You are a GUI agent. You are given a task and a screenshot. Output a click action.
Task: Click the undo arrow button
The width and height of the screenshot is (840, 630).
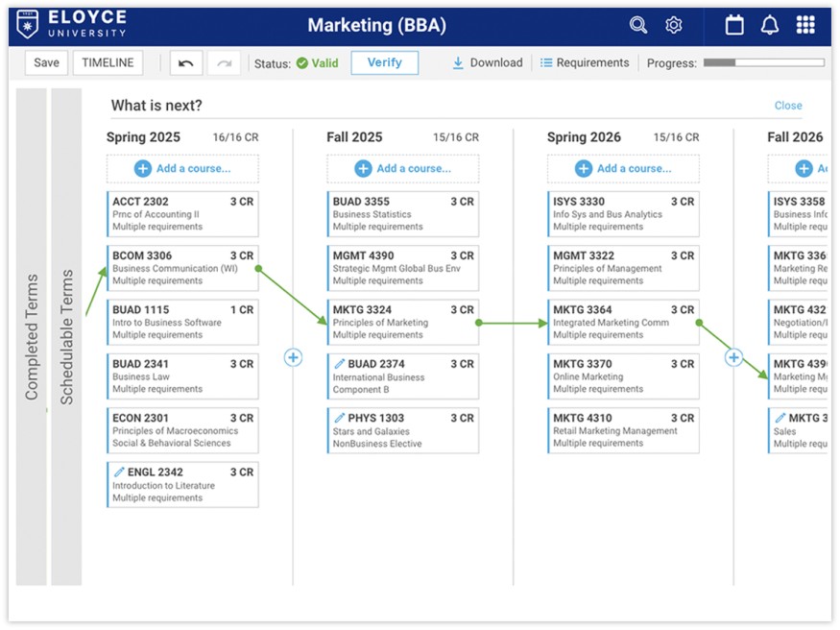pyautogui.click(x=186, y=63)
